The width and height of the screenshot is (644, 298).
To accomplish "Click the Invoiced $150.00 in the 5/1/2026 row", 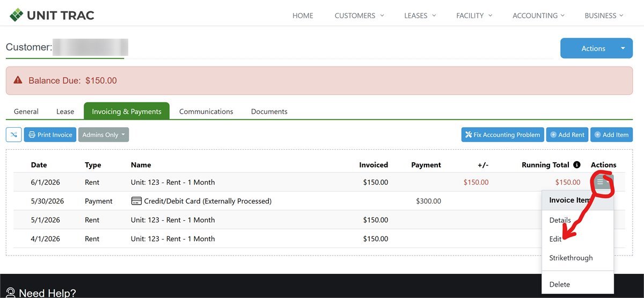I will [375, 220].
